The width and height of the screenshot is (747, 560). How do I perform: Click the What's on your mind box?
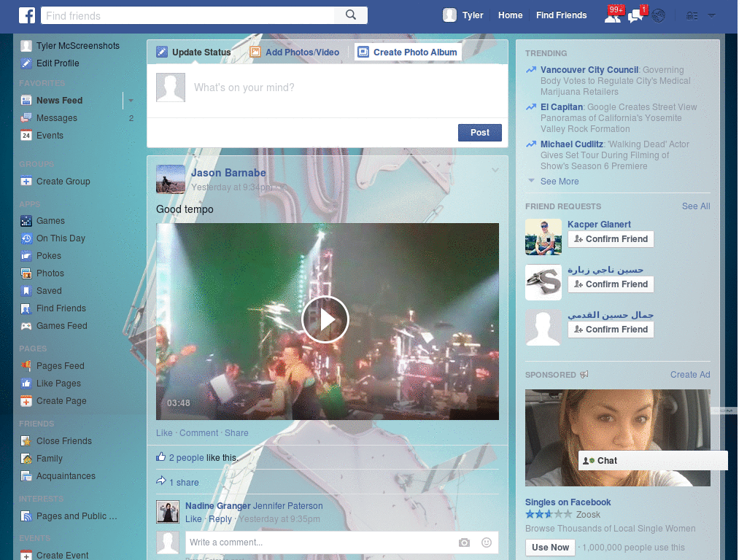tap(328, 90)
